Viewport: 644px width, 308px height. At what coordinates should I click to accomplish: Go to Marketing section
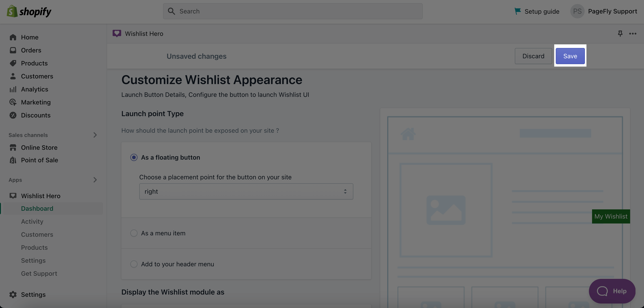point(36,102)
